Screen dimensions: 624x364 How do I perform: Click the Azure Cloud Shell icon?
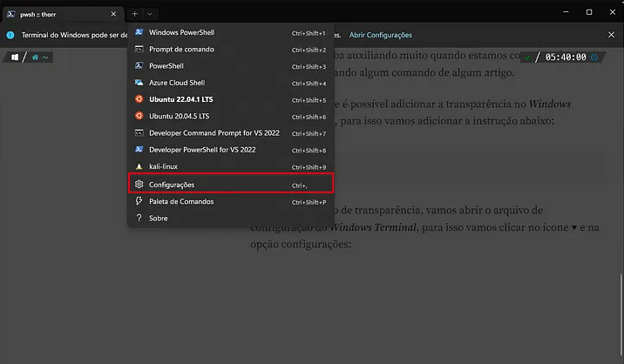pyautogui.click(x=139, y=83)
